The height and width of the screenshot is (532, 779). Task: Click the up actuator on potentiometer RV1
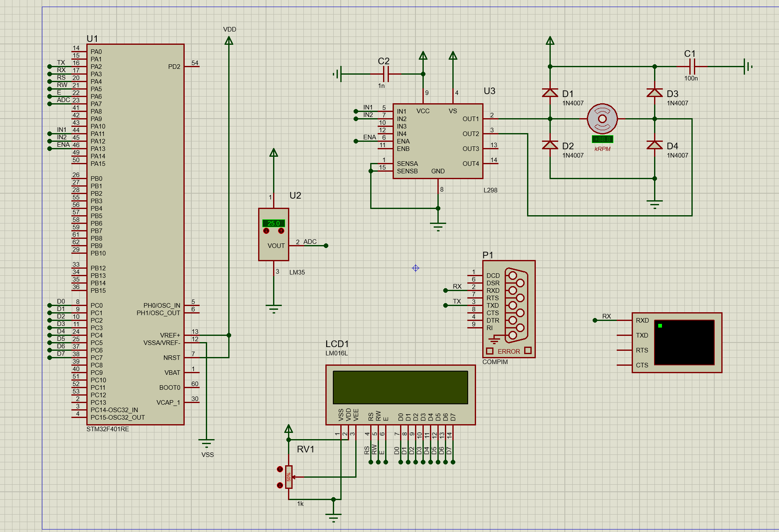(x=280, y=469)
